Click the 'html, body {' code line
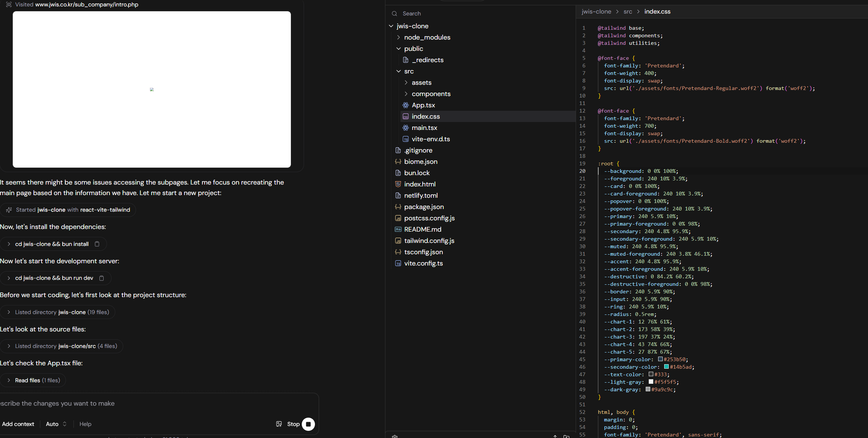 [616, 412]
